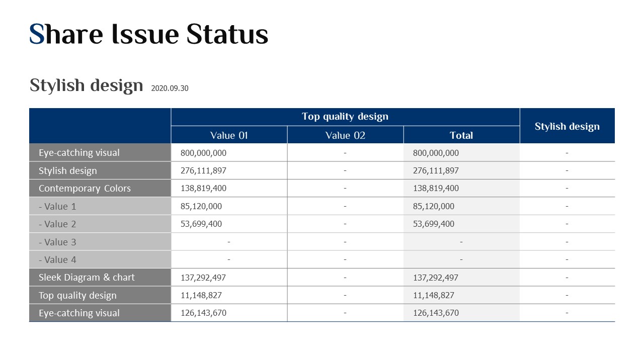Select the 276,111,897 cell in Total column
The image size is (644, 362).
pos(461,170)
